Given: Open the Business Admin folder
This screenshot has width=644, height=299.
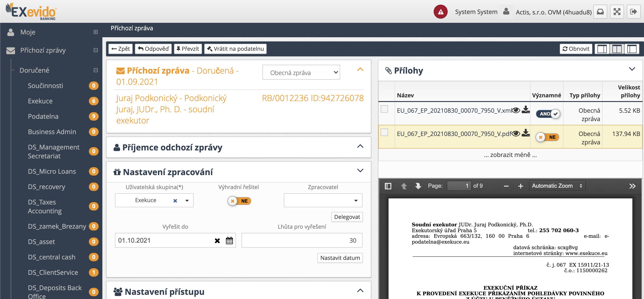Looking at the screenshot, I should (x=52, y=132).
